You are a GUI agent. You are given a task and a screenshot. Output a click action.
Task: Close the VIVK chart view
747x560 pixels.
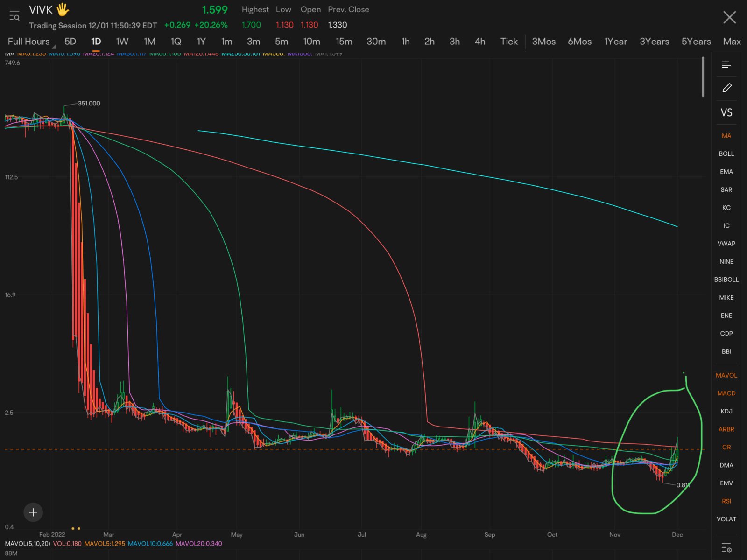tap(729, 18)
